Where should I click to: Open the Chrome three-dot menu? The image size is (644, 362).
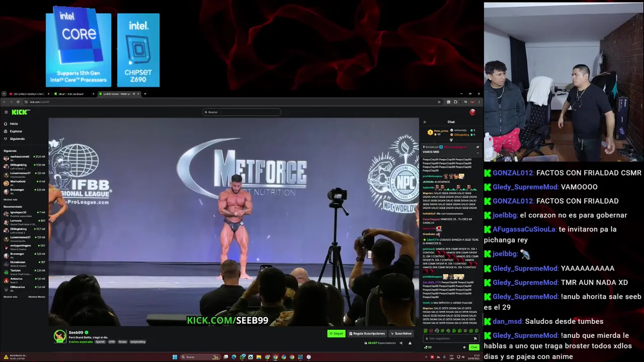point(478,102)
